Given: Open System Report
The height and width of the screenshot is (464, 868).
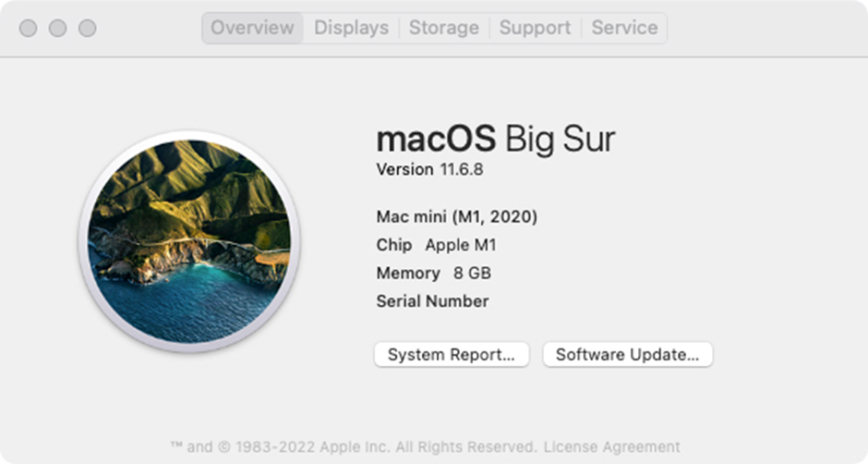Looking at the screenshot, I should pyautogui.click(x=451, y=355).
